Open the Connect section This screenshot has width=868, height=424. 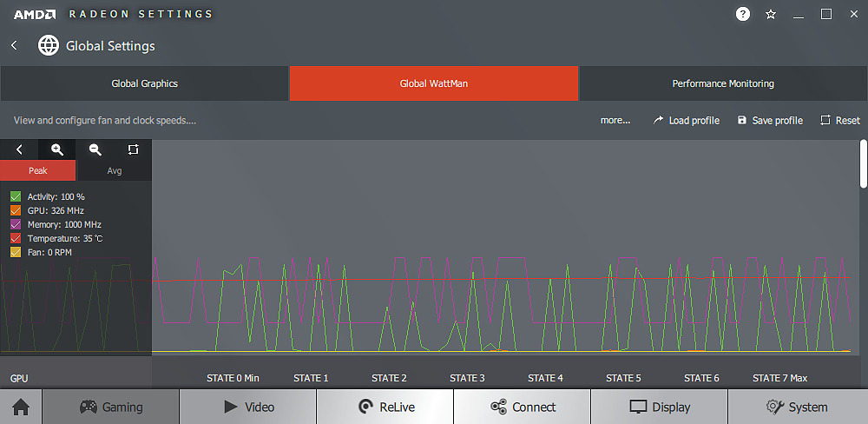(x=523, y=407)
